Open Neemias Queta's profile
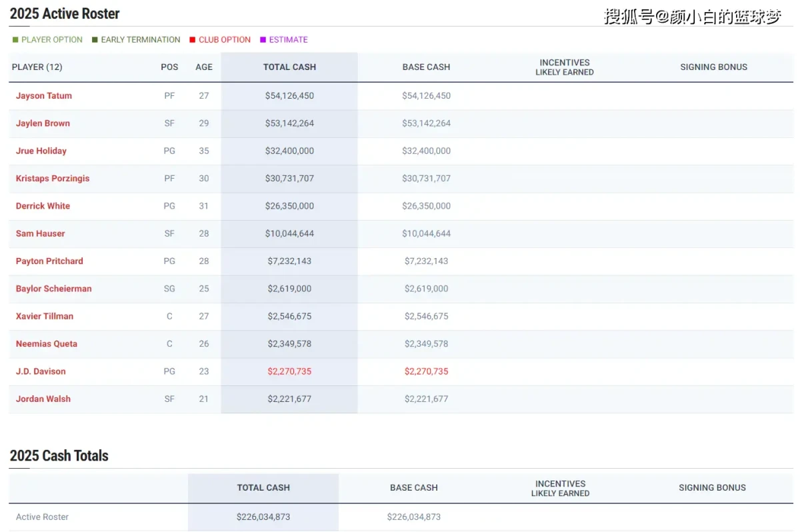This screenshot has height=532, width=800. coord(47,344)
